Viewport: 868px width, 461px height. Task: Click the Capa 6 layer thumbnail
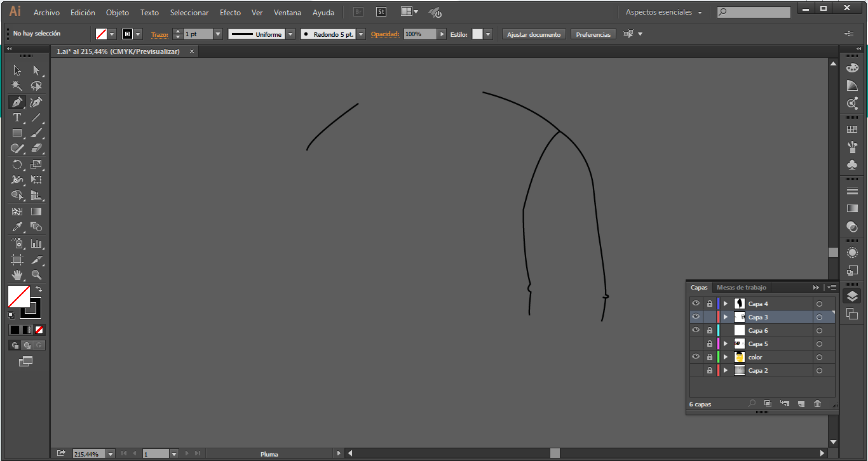(739, 330)
